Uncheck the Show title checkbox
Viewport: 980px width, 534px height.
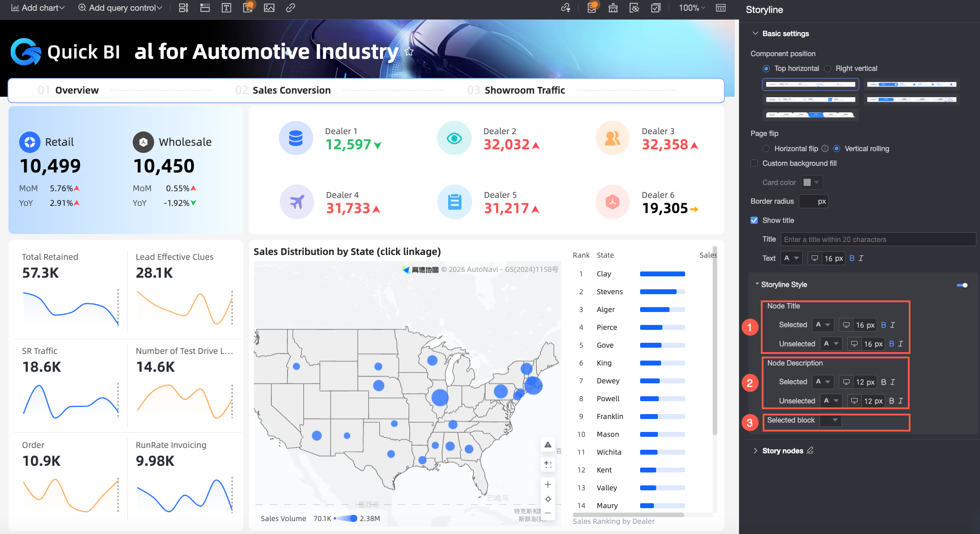click(754, 220)
